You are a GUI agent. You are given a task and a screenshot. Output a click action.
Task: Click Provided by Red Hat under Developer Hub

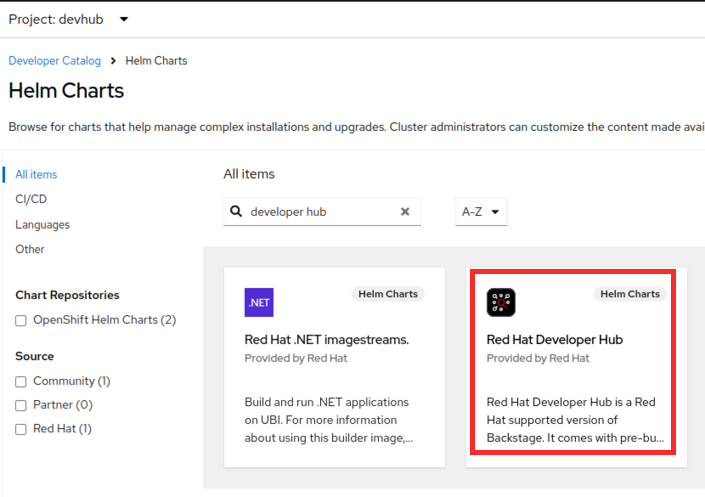coord(538,358)
